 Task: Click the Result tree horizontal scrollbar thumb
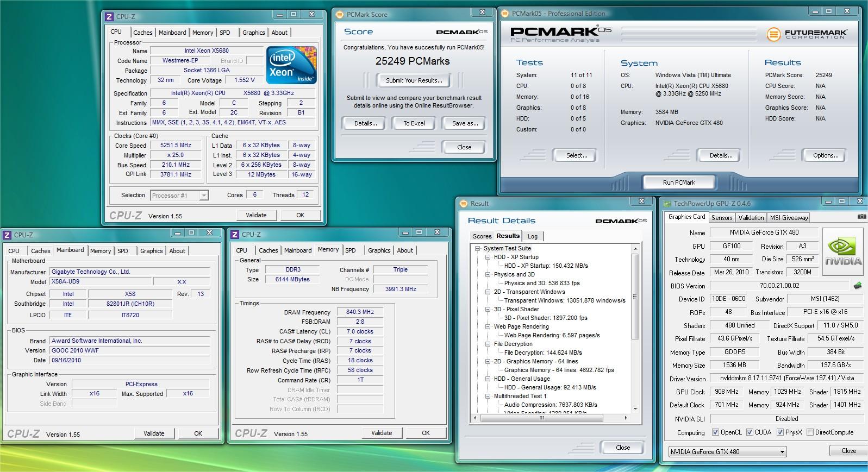coord(542,418)
